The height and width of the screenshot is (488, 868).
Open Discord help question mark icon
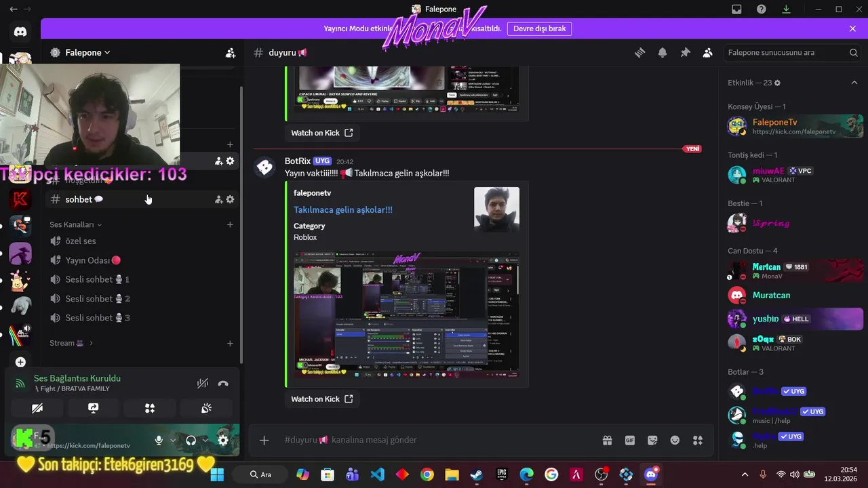point(762,9)
